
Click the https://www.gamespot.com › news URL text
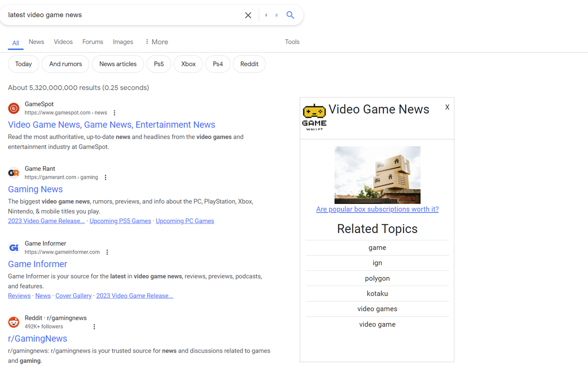point(66,113)
